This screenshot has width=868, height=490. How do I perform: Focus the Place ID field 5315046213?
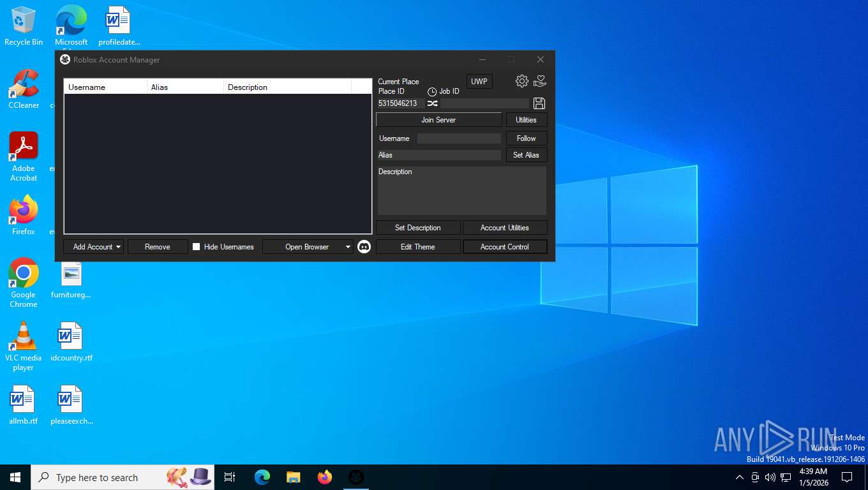(x=401, y=103)
